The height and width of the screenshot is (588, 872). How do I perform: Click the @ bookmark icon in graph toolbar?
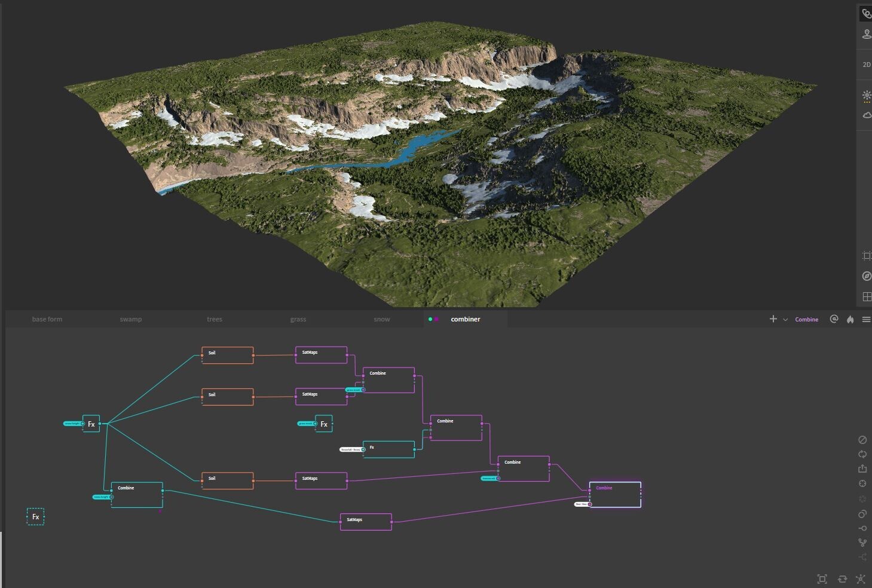(834, 319)
